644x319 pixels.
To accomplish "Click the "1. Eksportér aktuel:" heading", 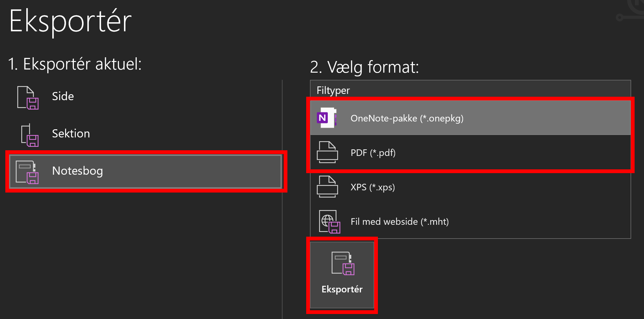I will click(x=75, y=64).
